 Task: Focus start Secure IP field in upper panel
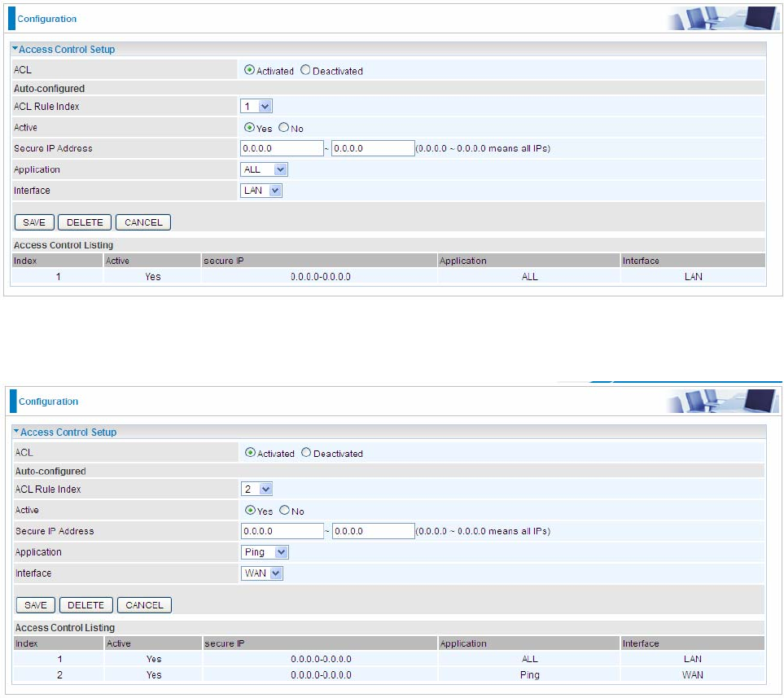282,148
